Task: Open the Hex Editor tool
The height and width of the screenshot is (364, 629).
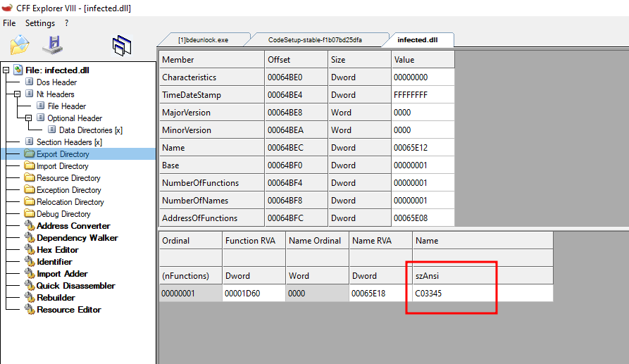Action: pyautogui.click(x=57, y=250)
